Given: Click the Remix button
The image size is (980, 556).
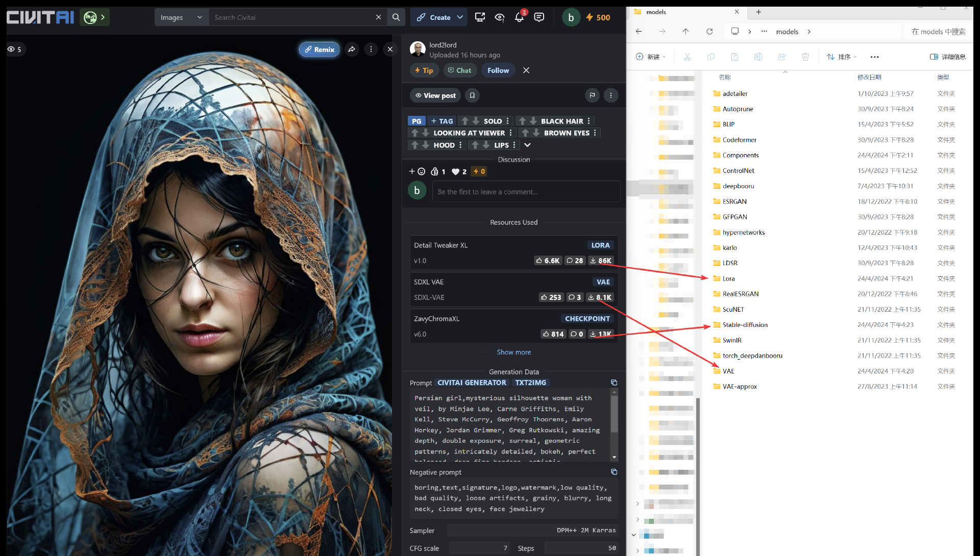Looking at the screenshot, I should pyautogui.click(x=320, y=49).
